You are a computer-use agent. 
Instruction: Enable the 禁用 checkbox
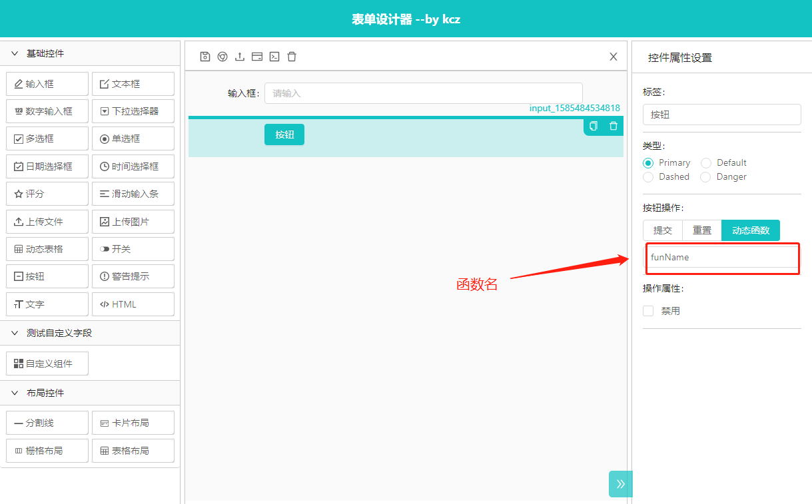coord(648,311)
